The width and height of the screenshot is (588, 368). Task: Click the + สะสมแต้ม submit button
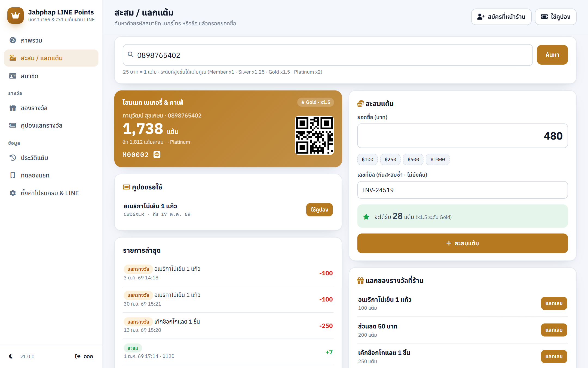463,243
